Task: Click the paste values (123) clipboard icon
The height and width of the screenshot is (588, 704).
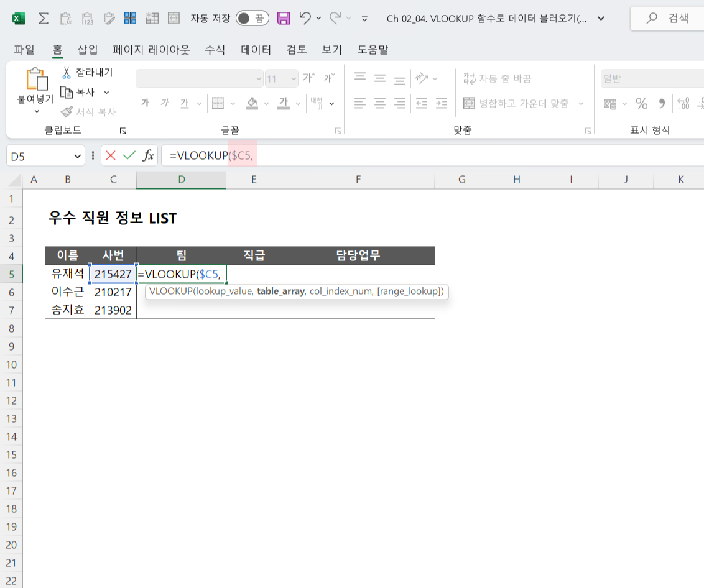Action: (88, 19)
